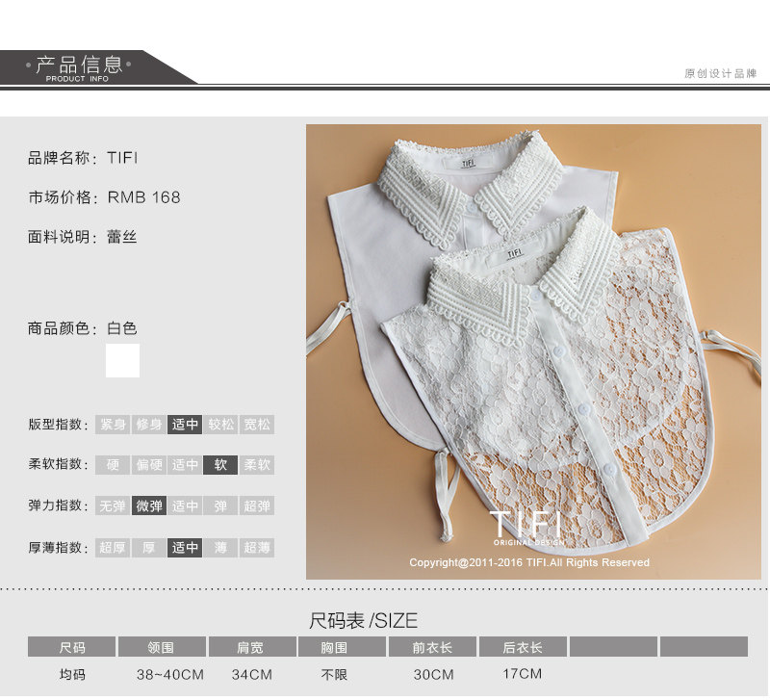Image resolution: width=770 pixels, height=700 pixels.
Task: Select 适中 in the 版型指数 row
Action: pyautogui.click(x=185, y=425)
